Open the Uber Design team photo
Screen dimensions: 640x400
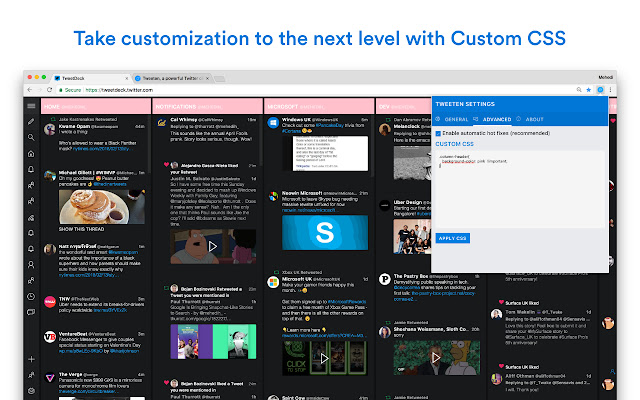412,237
